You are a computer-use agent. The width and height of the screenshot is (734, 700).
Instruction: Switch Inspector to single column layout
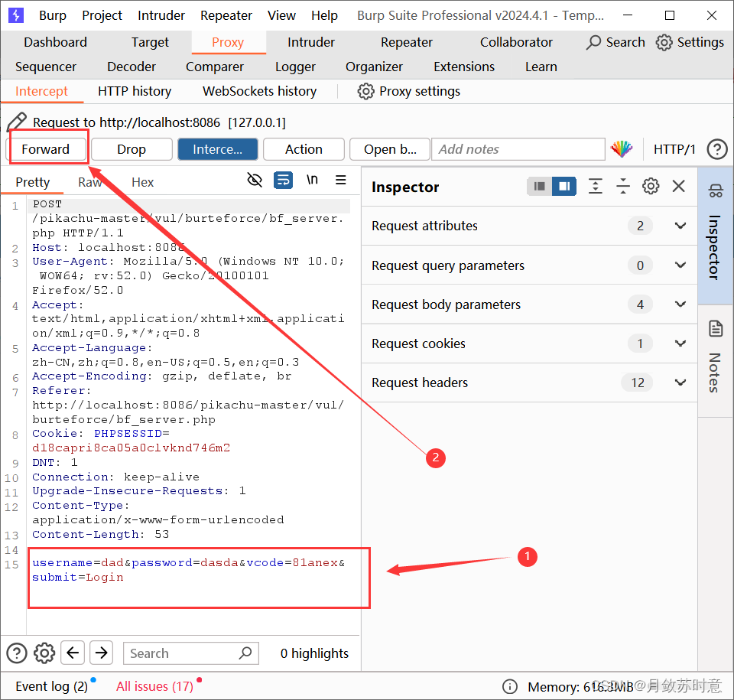(x=539, y=187)
